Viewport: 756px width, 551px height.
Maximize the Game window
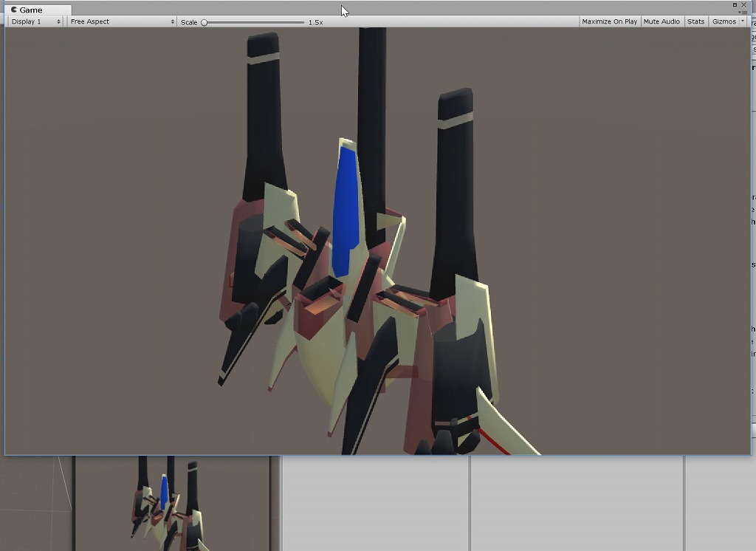[735, 5]
